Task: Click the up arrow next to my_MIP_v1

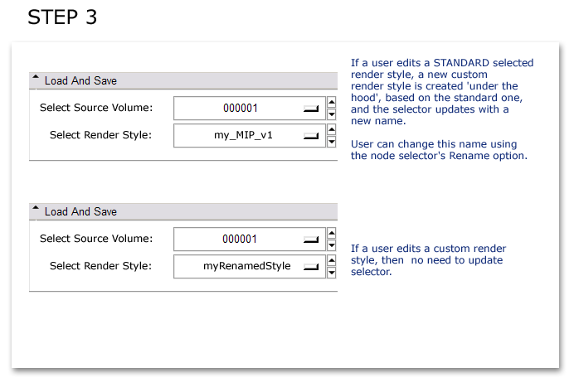Action: pos(332,130)
